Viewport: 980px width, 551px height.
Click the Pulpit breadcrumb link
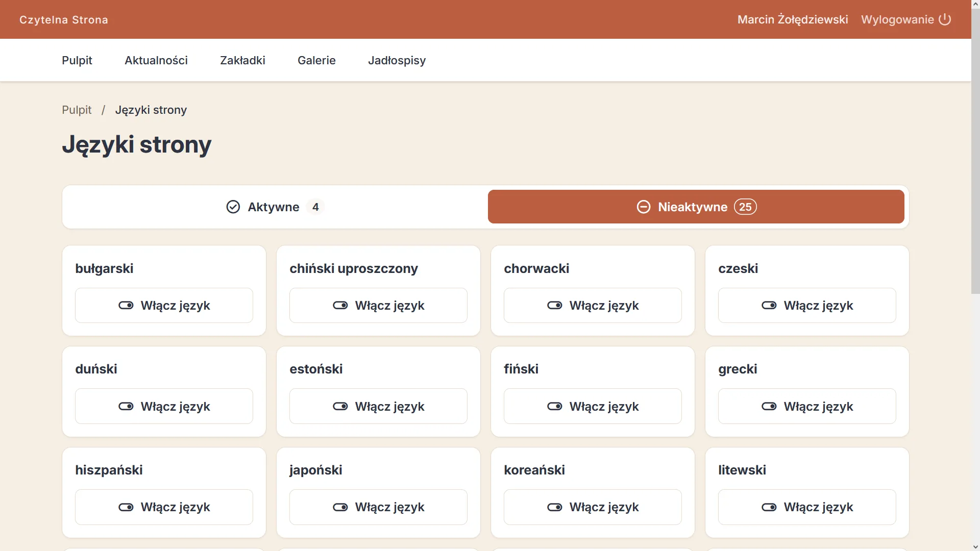coord(77,110)
